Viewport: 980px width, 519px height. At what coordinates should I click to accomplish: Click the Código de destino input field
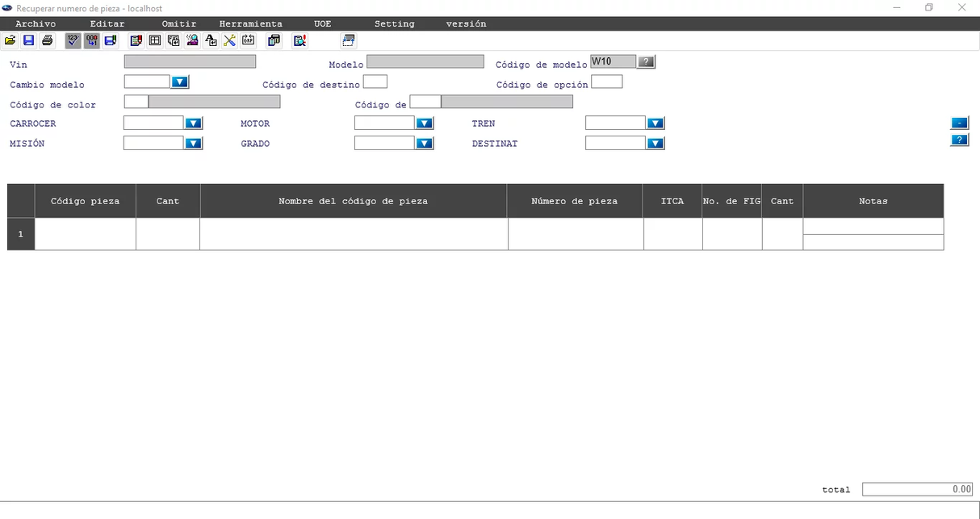(375, 82)
